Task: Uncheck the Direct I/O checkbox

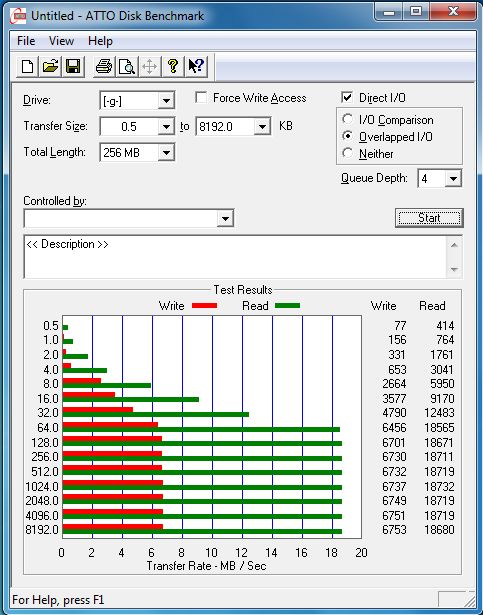Action: 347,97
